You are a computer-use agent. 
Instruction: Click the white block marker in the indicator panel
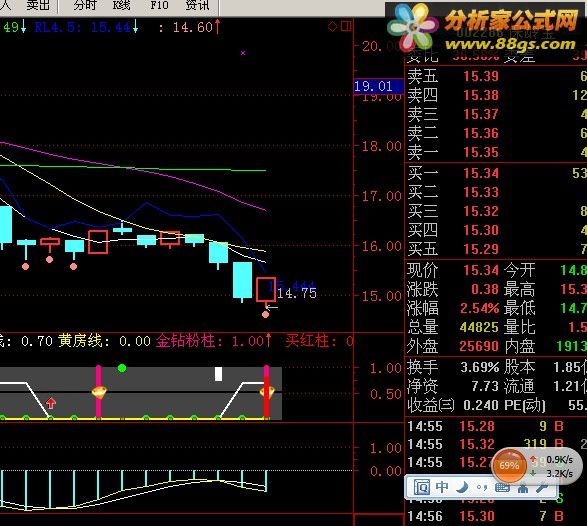pyautogui.click(x=218, y=374)
